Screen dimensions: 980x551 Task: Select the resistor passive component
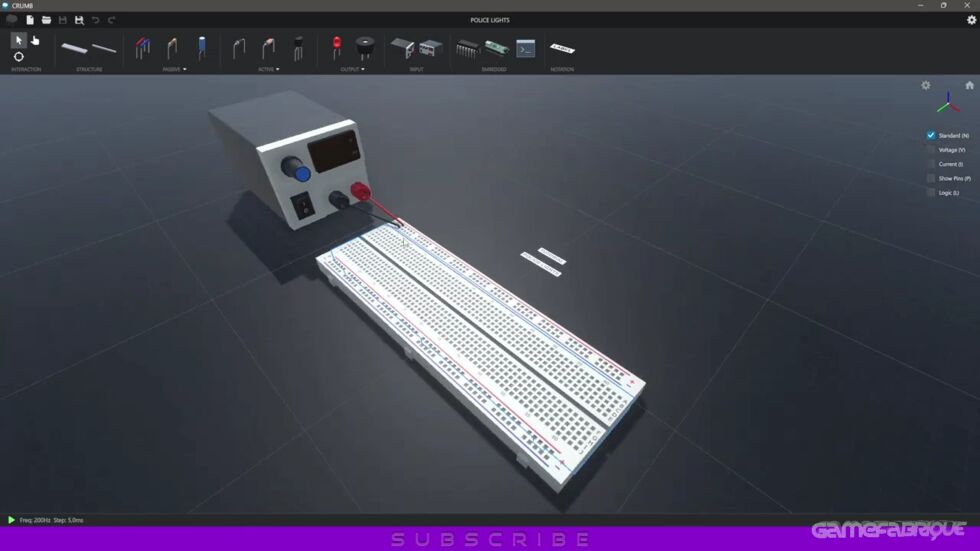172,48
